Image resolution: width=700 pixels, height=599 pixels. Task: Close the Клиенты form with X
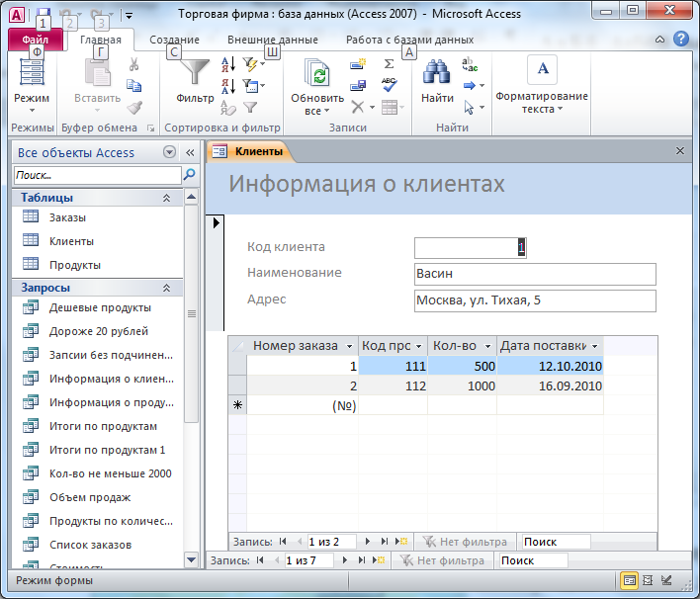(679, 151)
